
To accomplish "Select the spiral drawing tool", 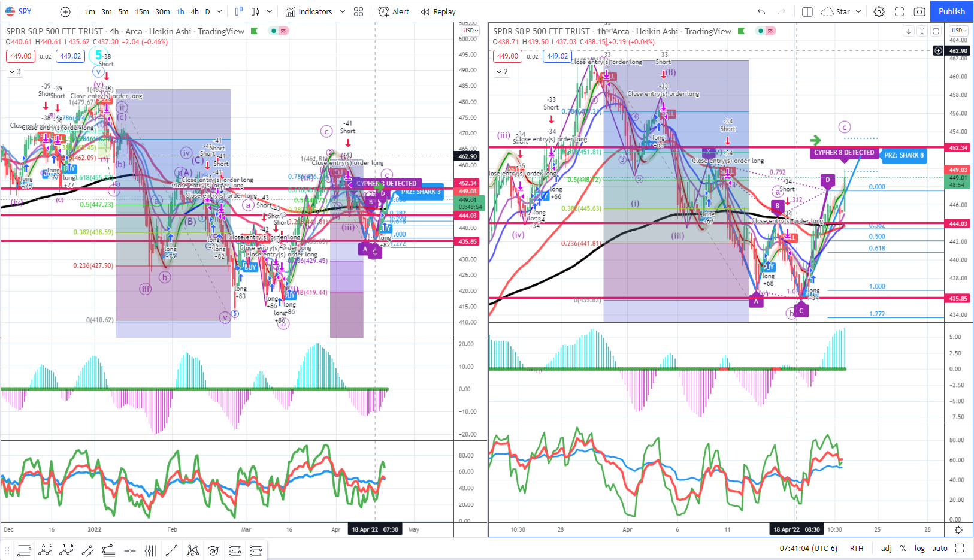I will click(213, 550).
